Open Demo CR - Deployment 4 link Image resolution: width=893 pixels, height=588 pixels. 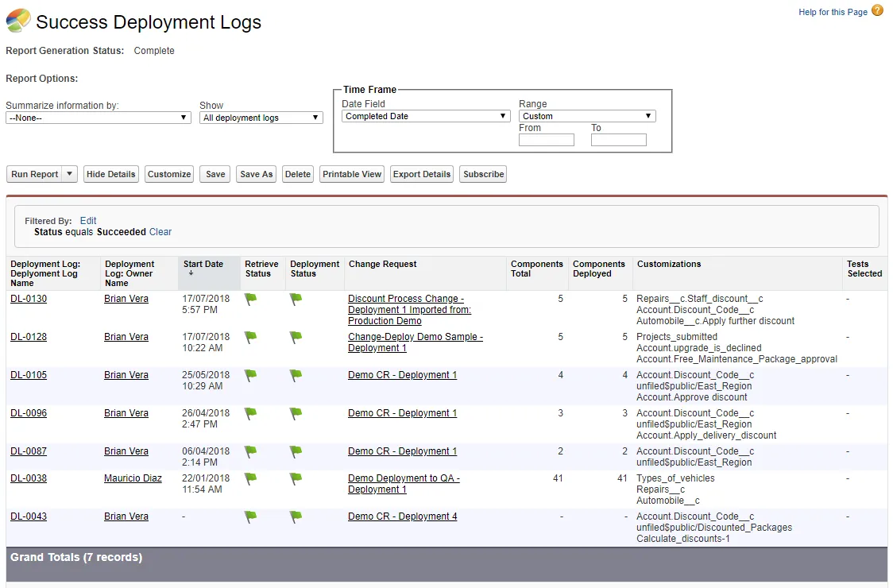click(x=402, y=516)
